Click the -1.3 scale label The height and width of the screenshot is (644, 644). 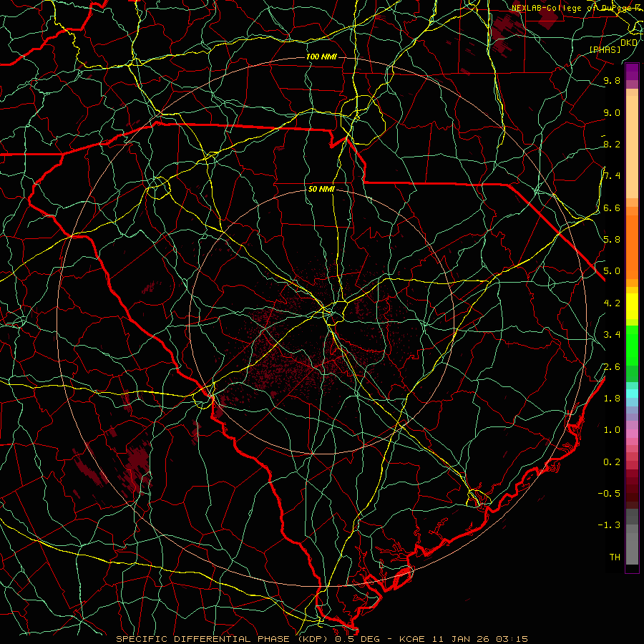click(x=609, y=525)
